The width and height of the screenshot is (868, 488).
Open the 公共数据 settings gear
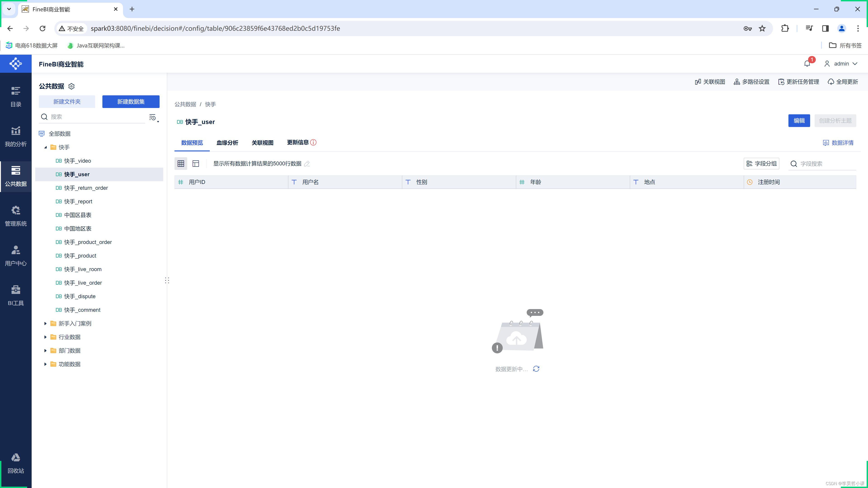71,86
